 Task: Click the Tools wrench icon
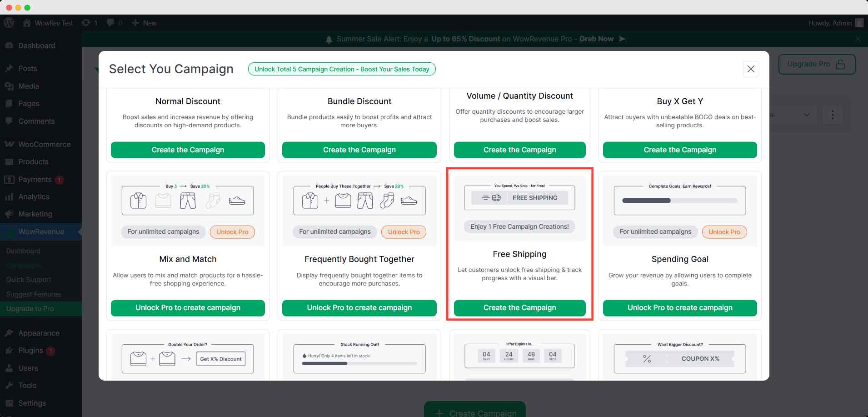[9, 385]
